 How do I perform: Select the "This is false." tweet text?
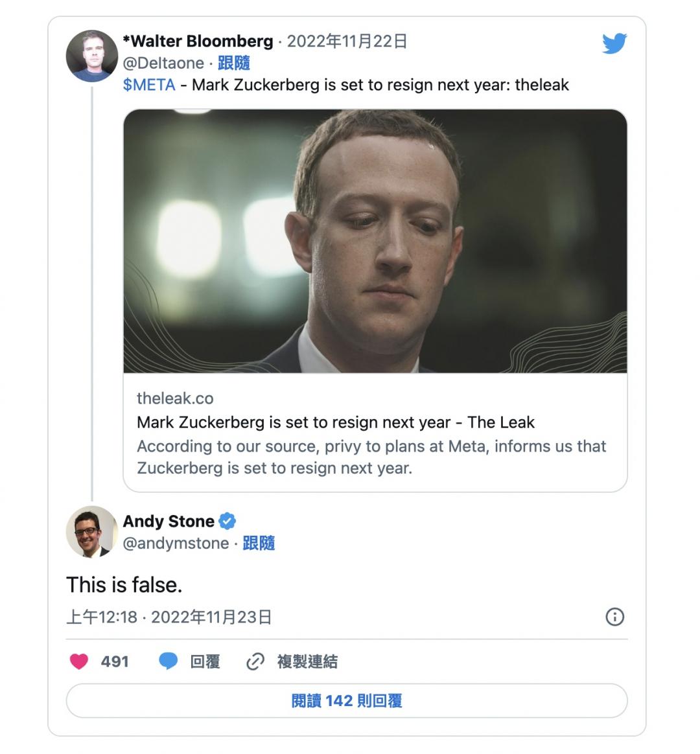point(124,585)
